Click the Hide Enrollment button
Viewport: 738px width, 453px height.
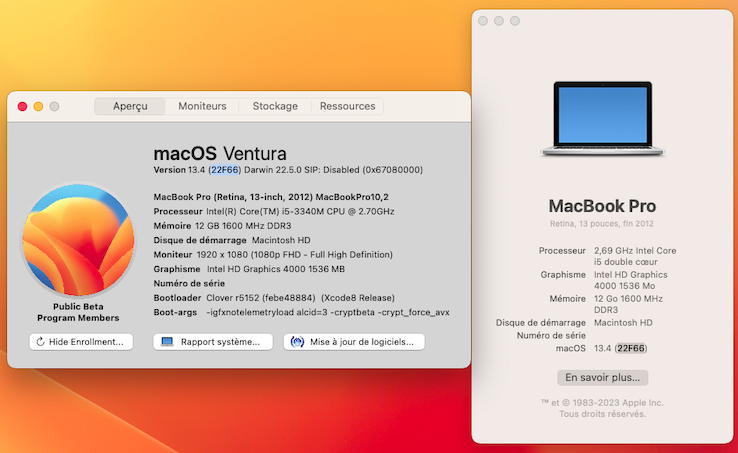(81, 342)
